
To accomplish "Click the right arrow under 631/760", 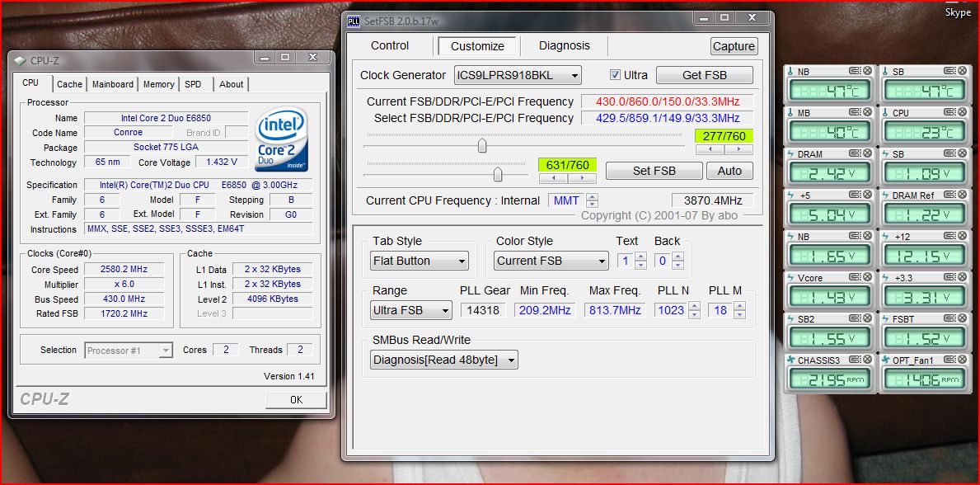I will tap(582, 178).
